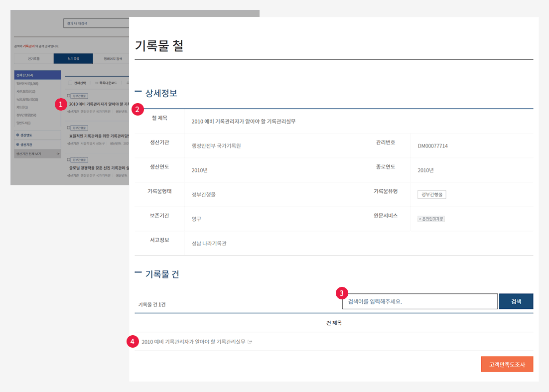Screen dimensions: 549x392
Task: Click external link icon beside 건 제목 entry
Action: tap(250, 342)
